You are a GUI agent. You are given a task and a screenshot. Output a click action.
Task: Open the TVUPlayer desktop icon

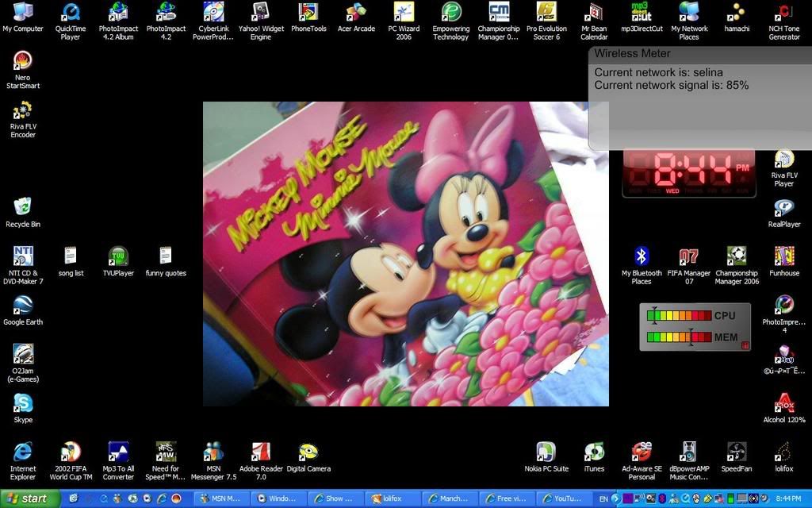(118, 256)
